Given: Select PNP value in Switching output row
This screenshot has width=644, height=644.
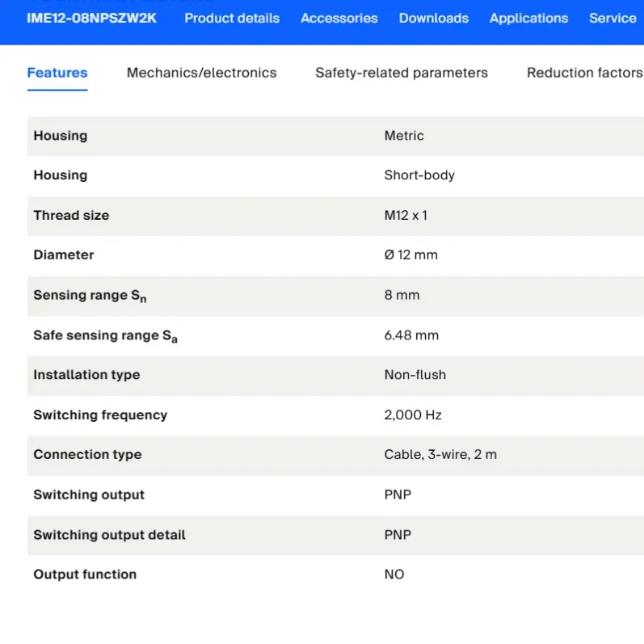Looking at the screenshot, I should [398, 495].
